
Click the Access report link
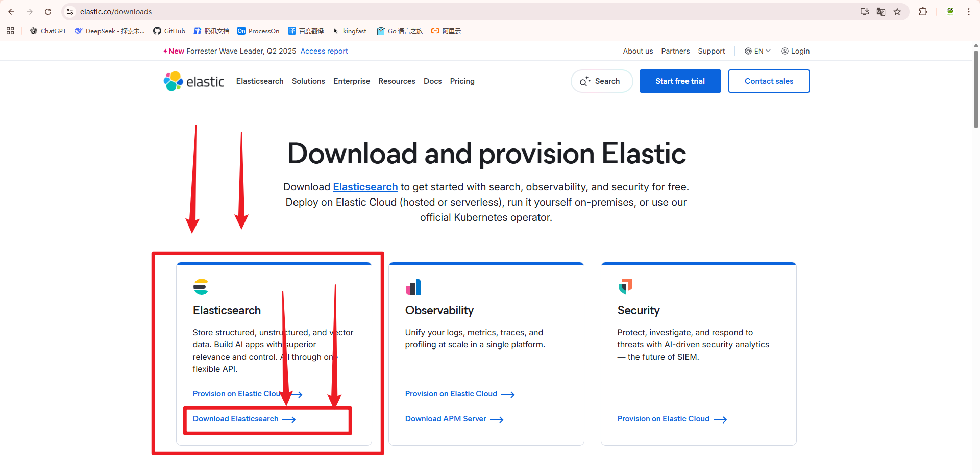pos(324,51)
